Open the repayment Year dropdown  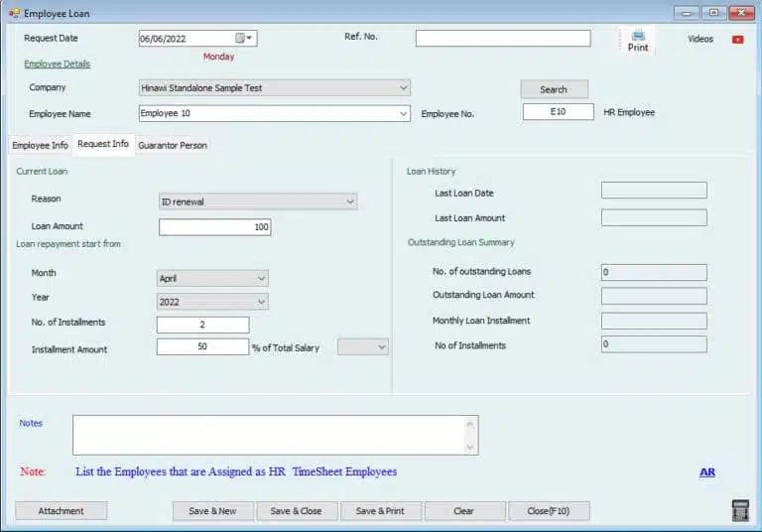261,302
